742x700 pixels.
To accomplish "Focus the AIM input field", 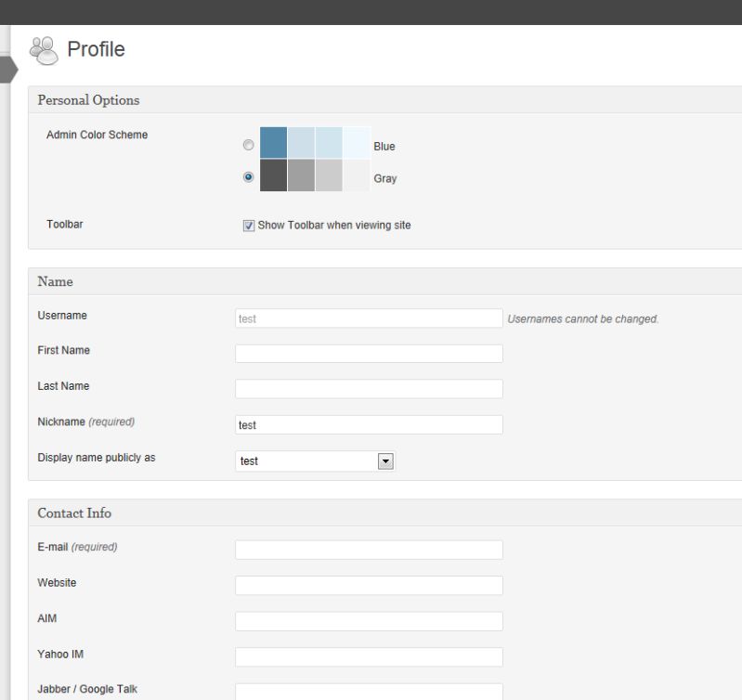I will (369, 621).
